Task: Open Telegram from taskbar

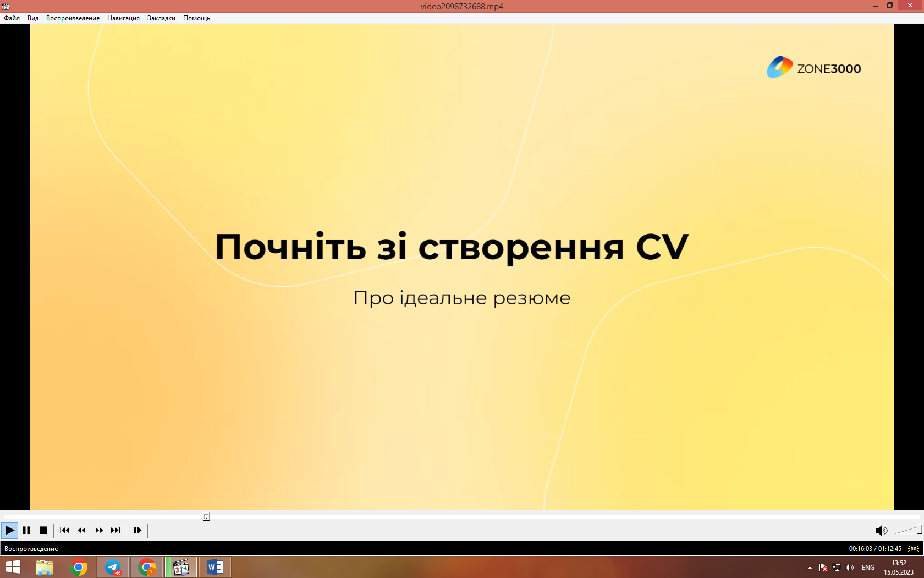Action: coord(113,567)
